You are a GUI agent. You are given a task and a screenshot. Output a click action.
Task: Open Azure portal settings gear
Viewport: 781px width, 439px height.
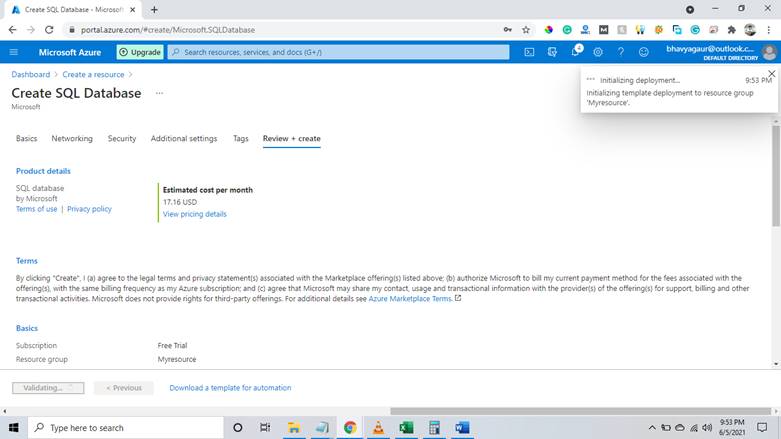tap(598, 52)
